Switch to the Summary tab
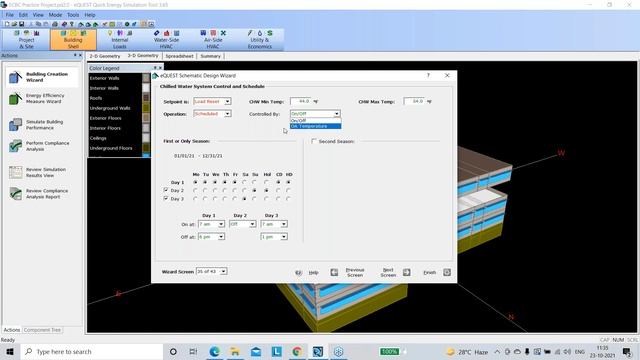 point(211,56)
